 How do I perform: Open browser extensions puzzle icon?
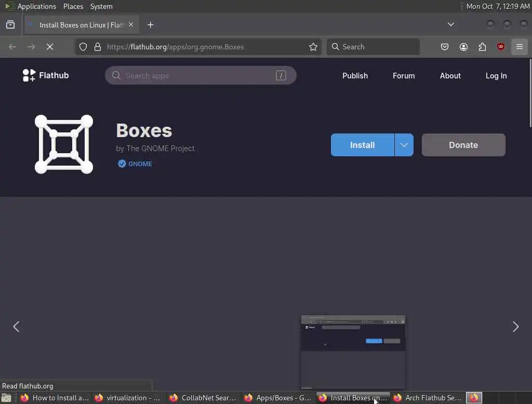482,47
